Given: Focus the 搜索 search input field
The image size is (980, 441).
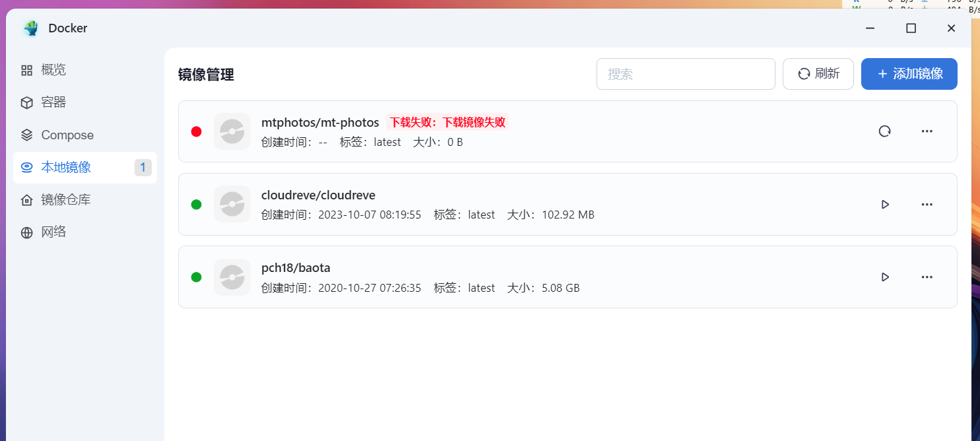Looking at the screenshot, I should click(x=686, y=74).
